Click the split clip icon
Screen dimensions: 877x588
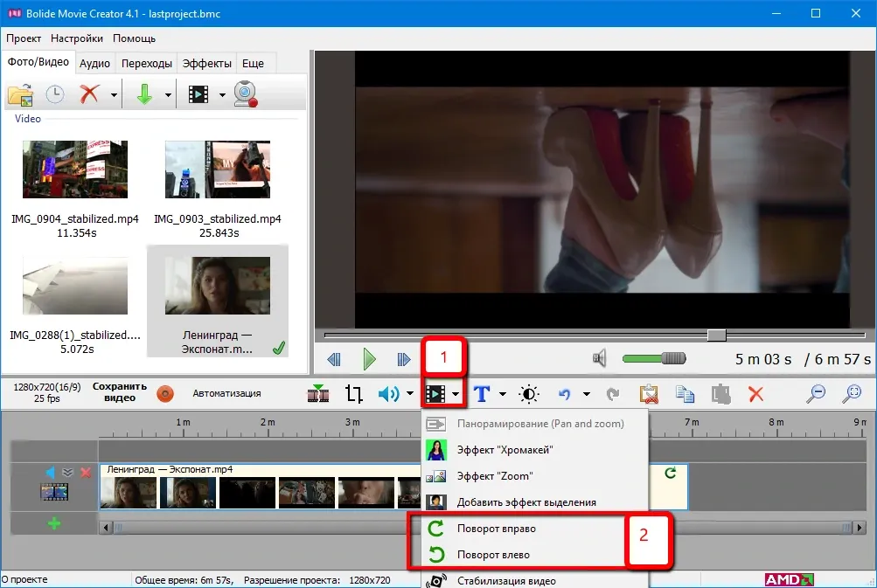[318, 393]
